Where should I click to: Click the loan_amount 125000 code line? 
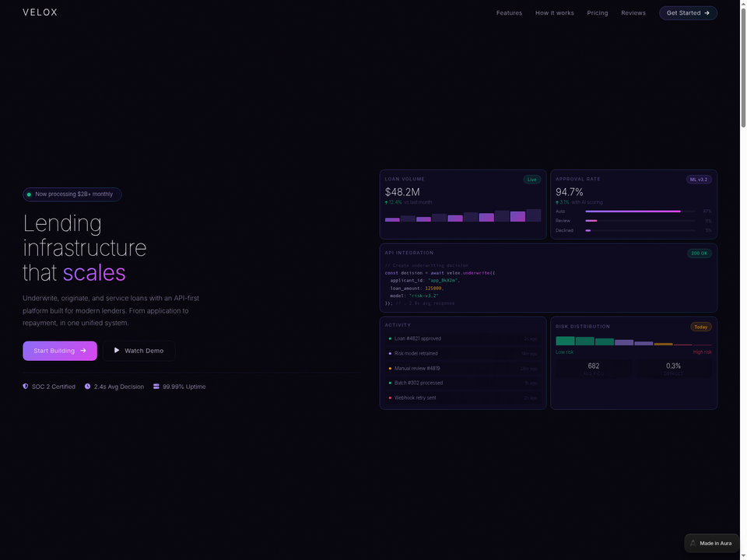click(417, 288)
